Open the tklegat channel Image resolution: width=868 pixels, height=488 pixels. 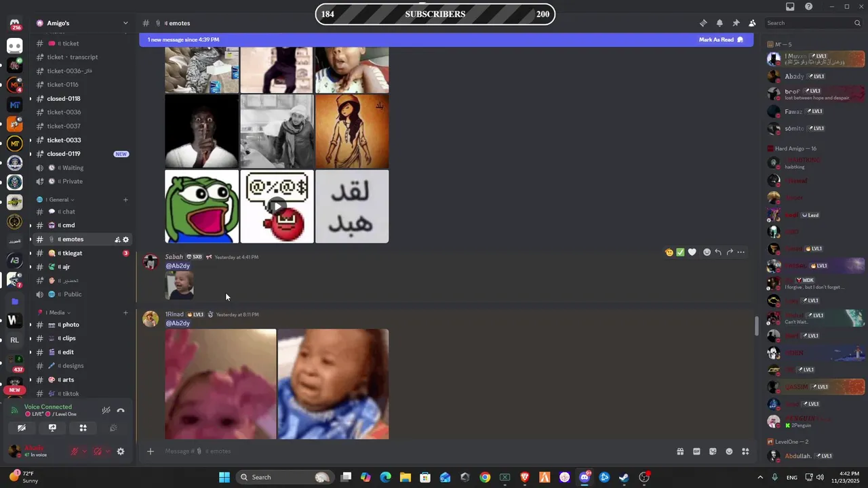pos(82,253)
